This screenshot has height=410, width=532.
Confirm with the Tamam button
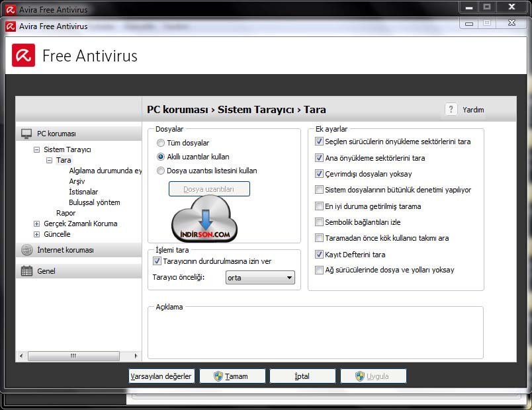[232, 376]
